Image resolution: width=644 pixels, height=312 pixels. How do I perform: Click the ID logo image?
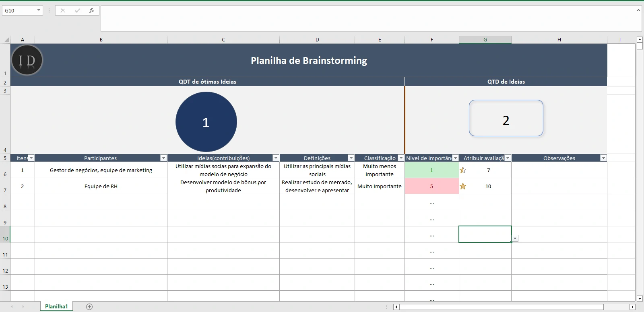(27, 60)
